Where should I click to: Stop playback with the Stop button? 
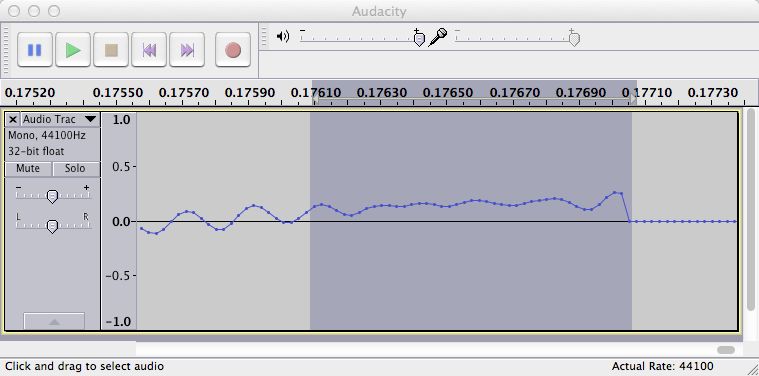pyautogui.click(x=111, y=50)
